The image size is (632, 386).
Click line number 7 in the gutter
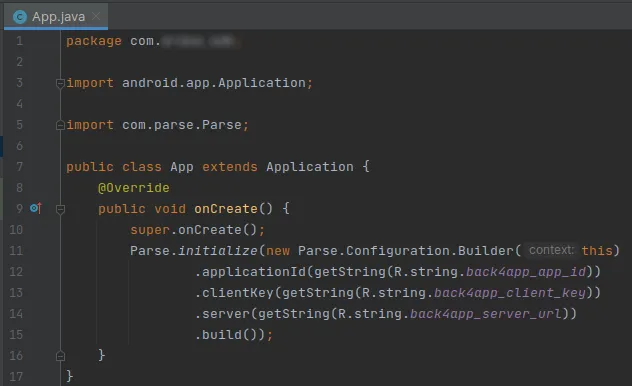[x=19, y=167]
